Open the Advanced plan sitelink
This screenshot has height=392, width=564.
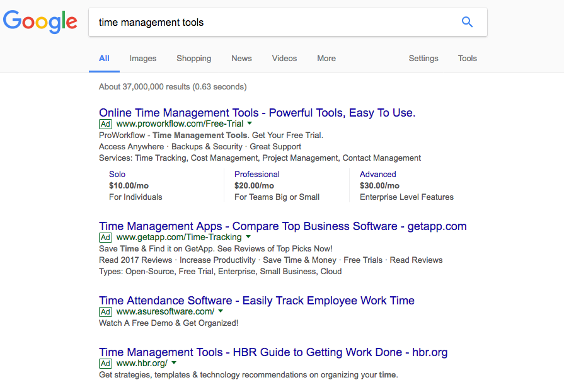click(x=378, y=175)
